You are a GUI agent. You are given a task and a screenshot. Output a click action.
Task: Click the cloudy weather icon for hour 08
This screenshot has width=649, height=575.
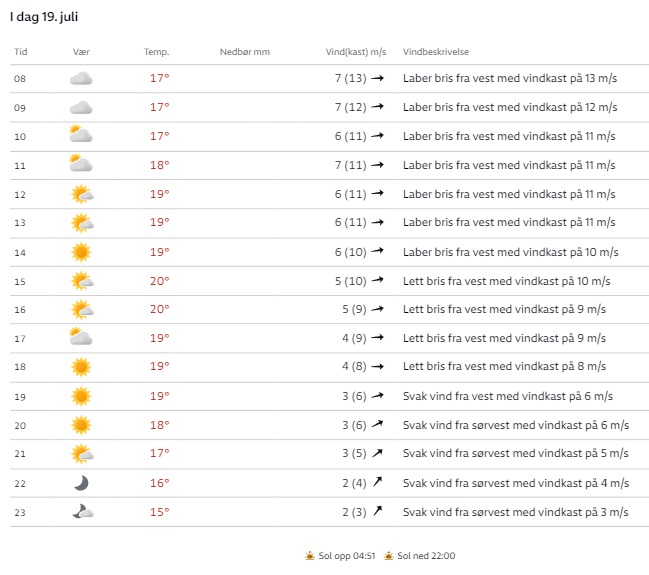81,78
